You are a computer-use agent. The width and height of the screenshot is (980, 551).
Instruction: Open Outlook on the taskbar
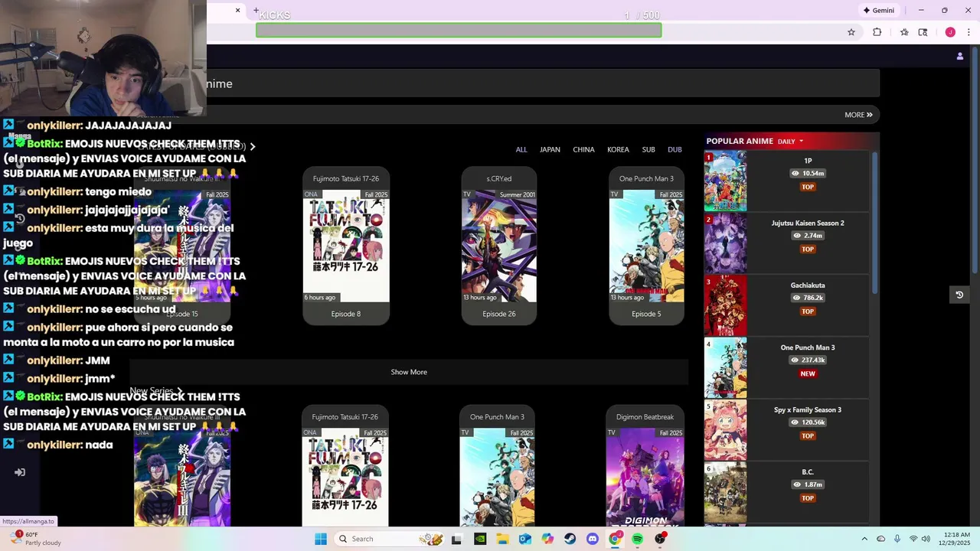525,539
